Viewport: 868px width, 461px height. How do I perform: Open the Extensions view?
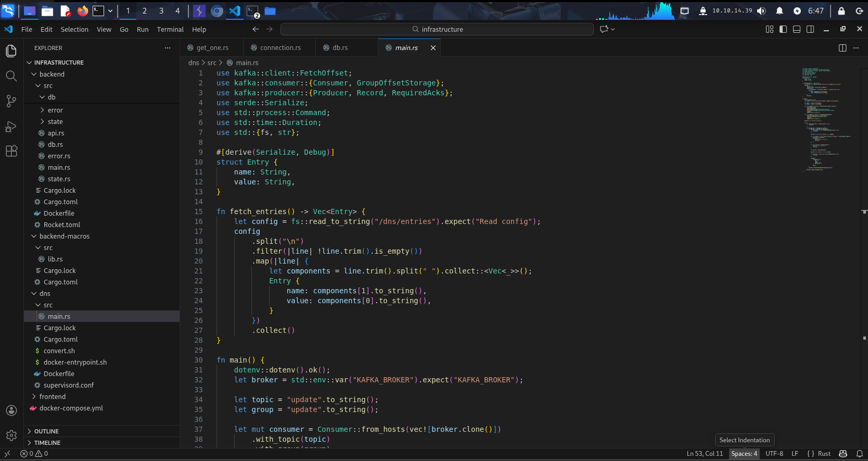pyautogui.click(x=11, y=152)
